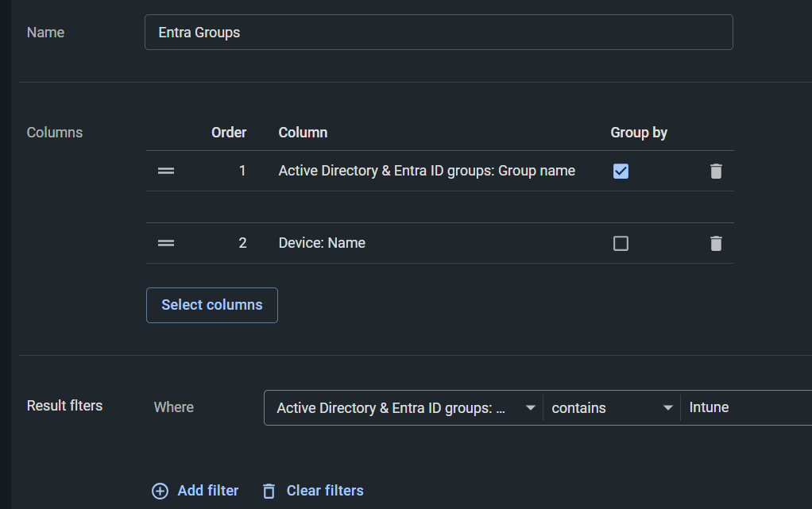Click the 'Columns' section label
This screenshot has height=509, width=812.
[54, 133]
